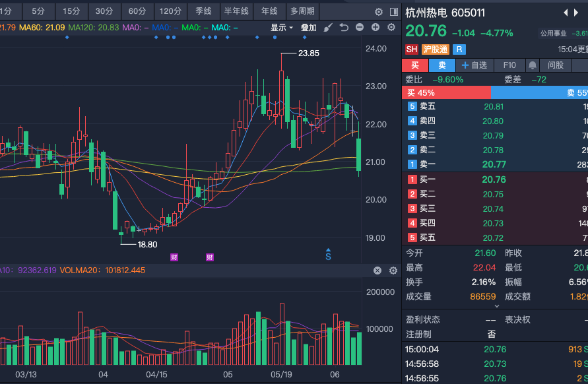The width and height of the screenshot is (588, 384).
Task: Click the 沪股通 badge
Action: coord(436,49)
